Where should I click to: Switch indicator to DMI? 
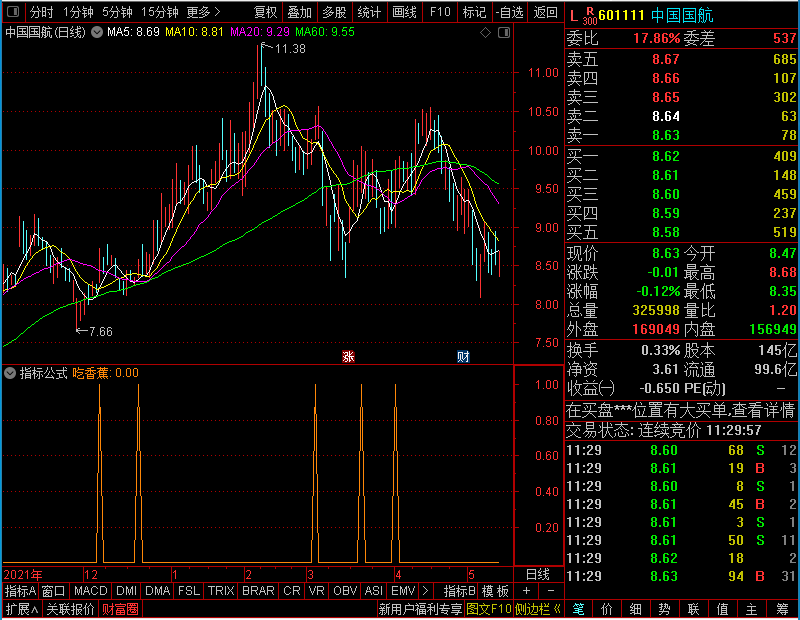click(126, 591)
